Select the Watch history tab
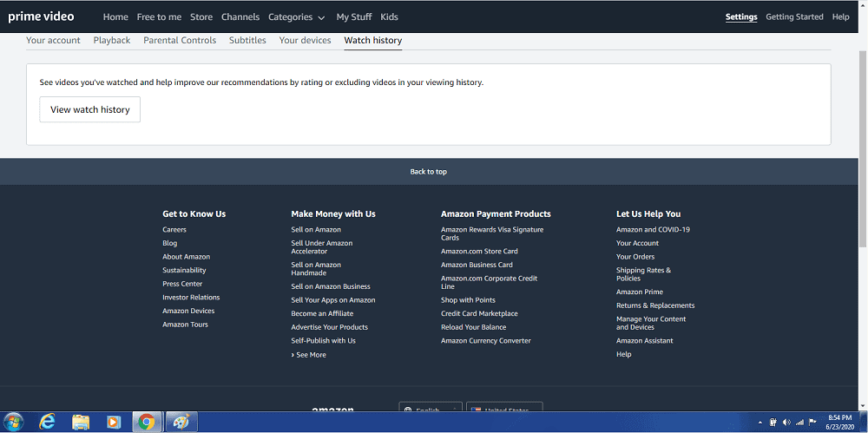Screen dimensions: 868x433 click(x=373, y=41)
